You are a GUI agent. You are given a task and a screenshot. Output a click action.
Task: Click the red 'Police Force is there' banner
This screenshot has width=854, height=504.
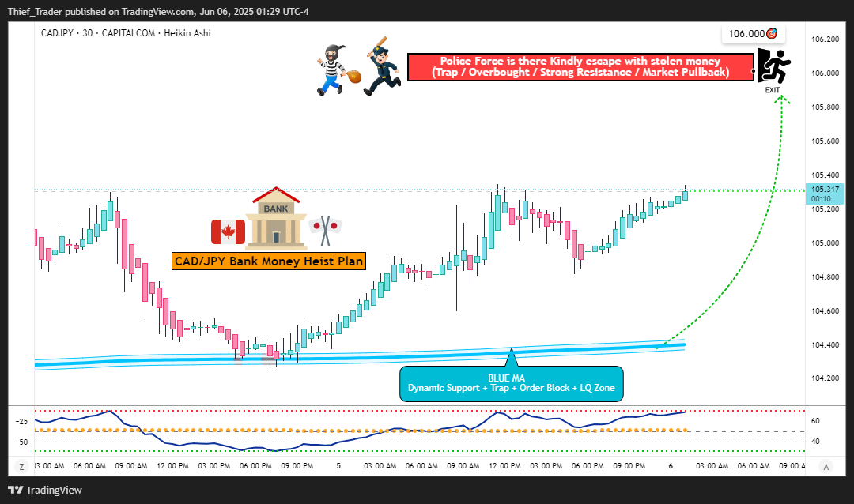click(580, 67)
